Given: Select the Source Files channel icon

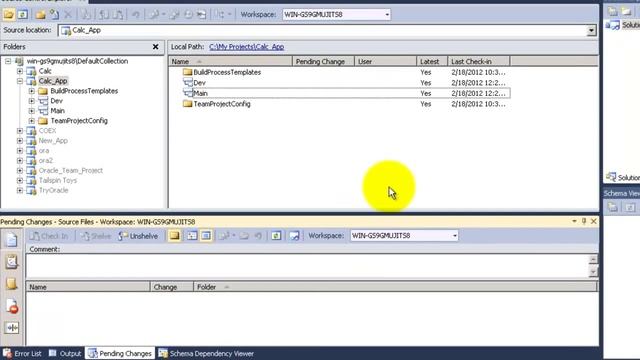Looking at the screenshot, I should point(11,240).
